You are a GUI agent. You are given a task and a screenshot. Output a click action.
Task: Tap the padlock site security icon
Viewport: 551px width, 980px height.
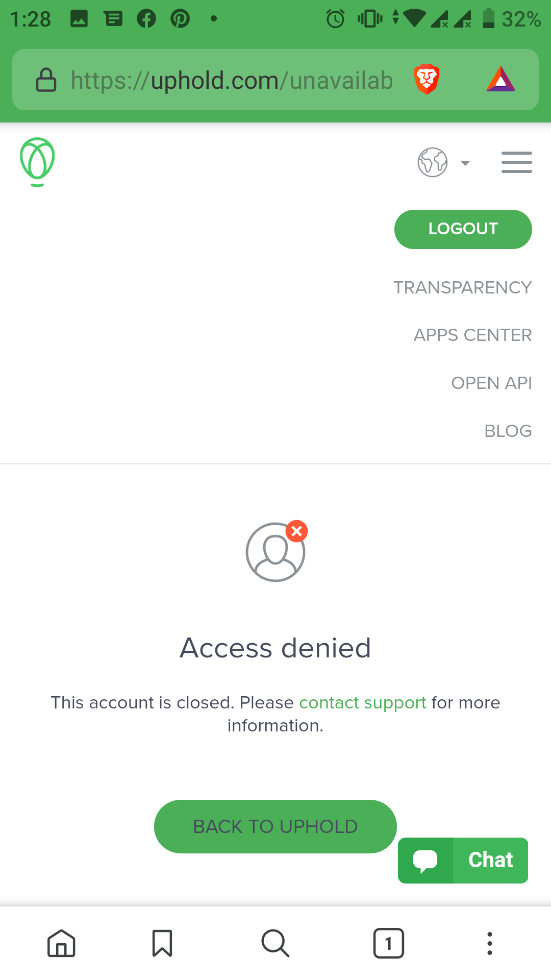point(46,80)
